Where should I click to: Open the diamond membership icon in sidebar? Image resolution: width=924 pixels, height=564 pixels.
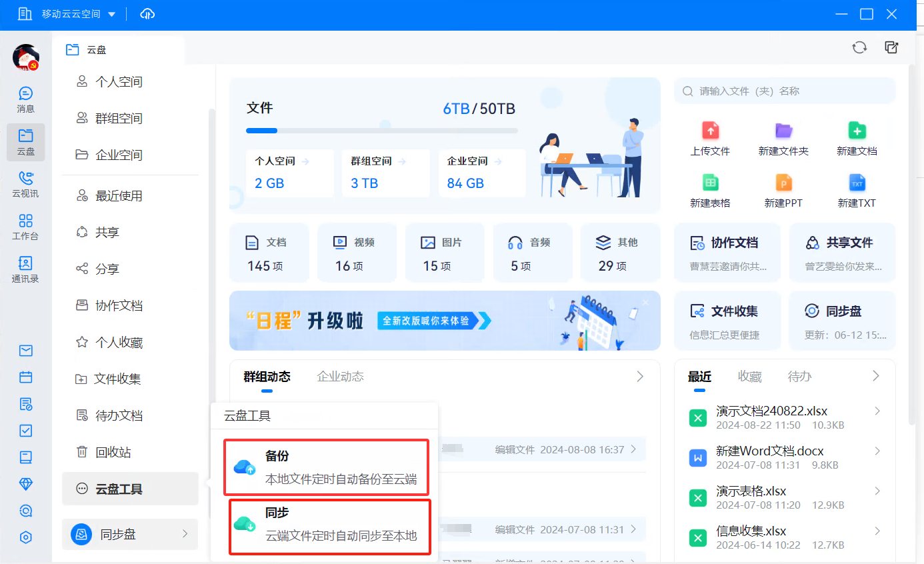coord(26,484)
